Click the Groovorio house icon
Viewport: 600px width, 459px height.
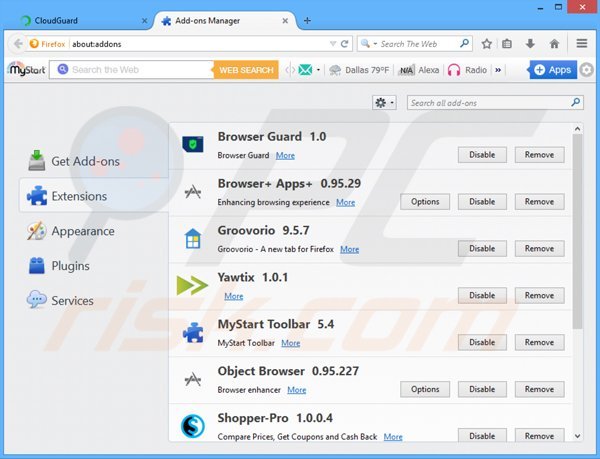tap(193, 239)
